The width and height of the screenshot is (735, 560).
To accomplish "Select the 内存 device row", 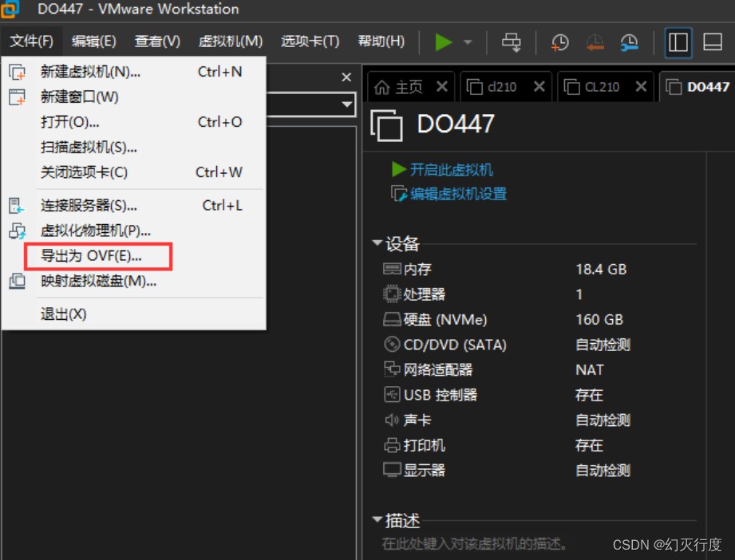I will tap(539, 269).
